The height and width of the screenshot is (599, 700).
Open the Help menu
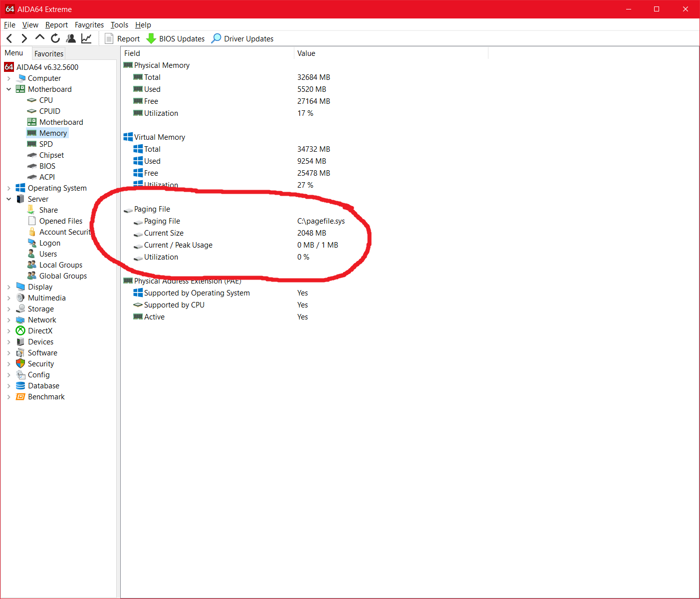pos(143,24)
